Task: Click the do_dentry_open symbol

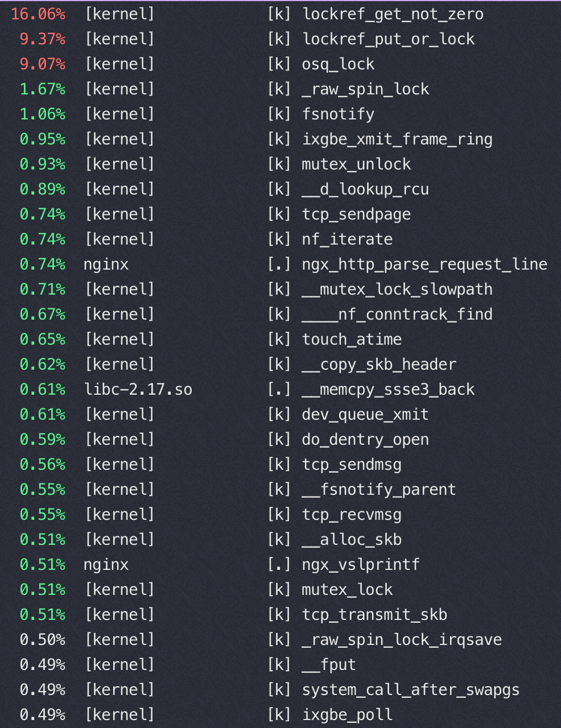Action: pyautogui.click(x=365, y=440)
